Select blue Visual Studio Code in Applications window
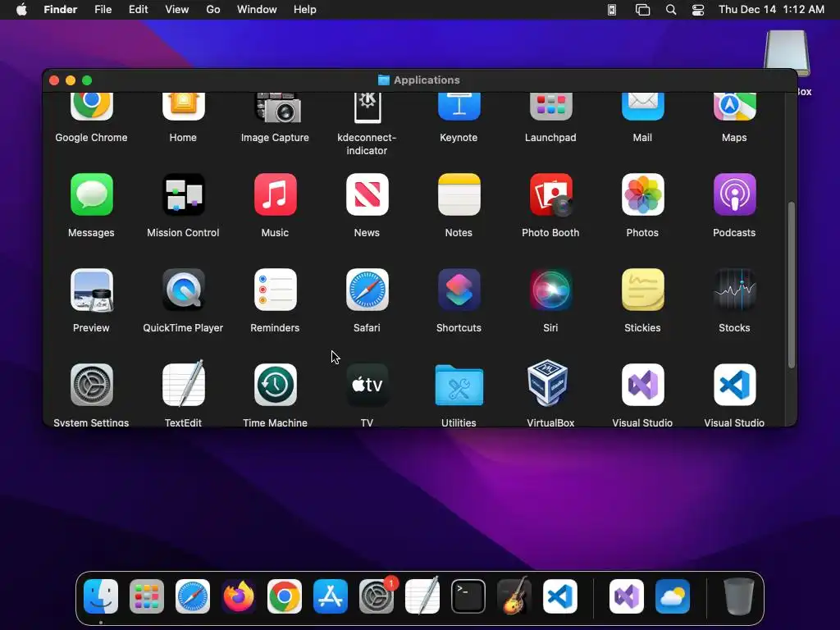Screen dimensions: 840x630 click(734, 385)
